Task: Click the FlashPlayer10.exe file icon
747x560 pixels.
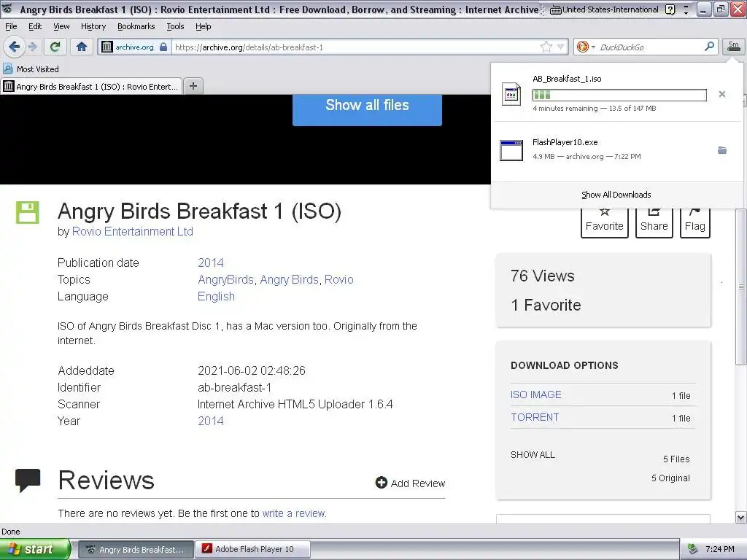Action: pyautogui.click(x=511, y=150)
